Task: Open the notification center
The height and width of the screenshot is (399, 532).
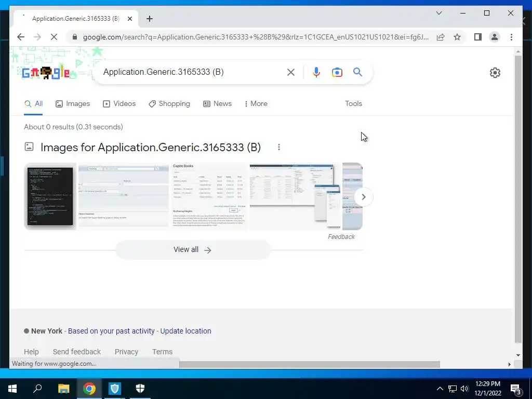Action: click(516, 389)
